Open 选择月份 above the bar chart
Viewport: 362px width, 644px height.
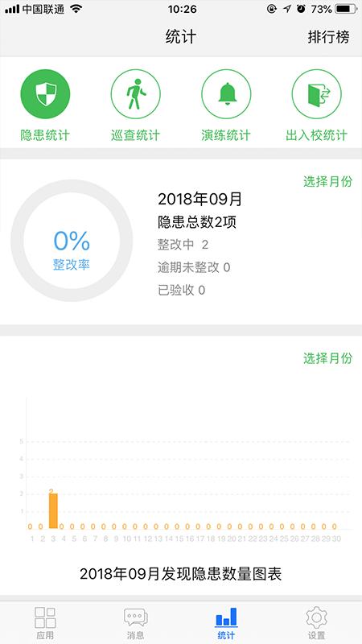[x=327, y=358]
